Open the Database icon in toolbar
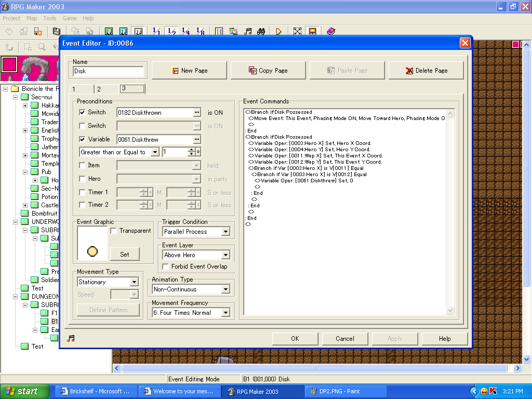 pyautogui.click(x=219, y=32)
